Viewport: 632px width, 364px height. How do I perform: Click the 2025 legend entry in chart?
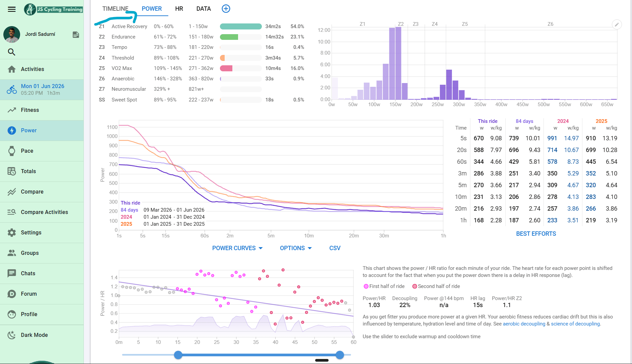click(x=126, y=224)
